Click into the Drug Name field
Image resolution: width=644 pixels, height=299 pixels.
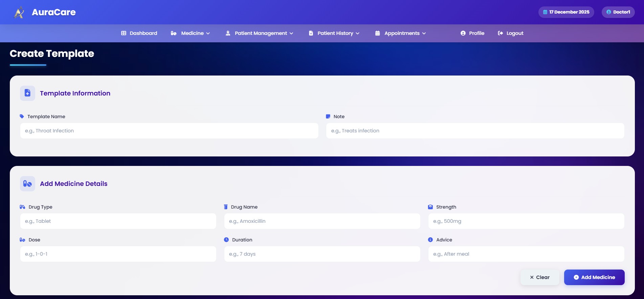(x=322, y=221)
